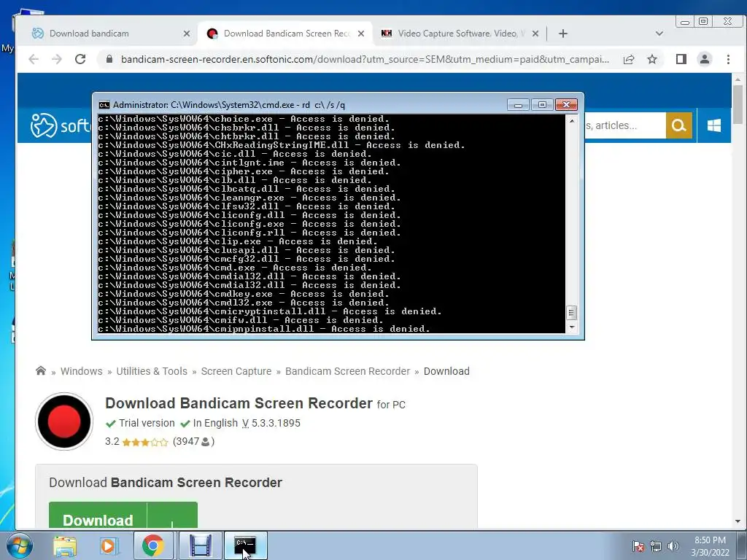Click the version V 5.3.3.1895 text
The height and width of the screenshot is (560, 747).
tap(271, 423)
